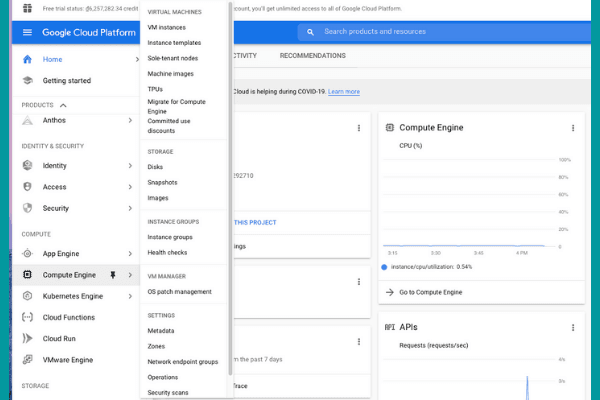Click the search magnifier icon
This screenshot has width=600, height=400.
click(310, 32)
